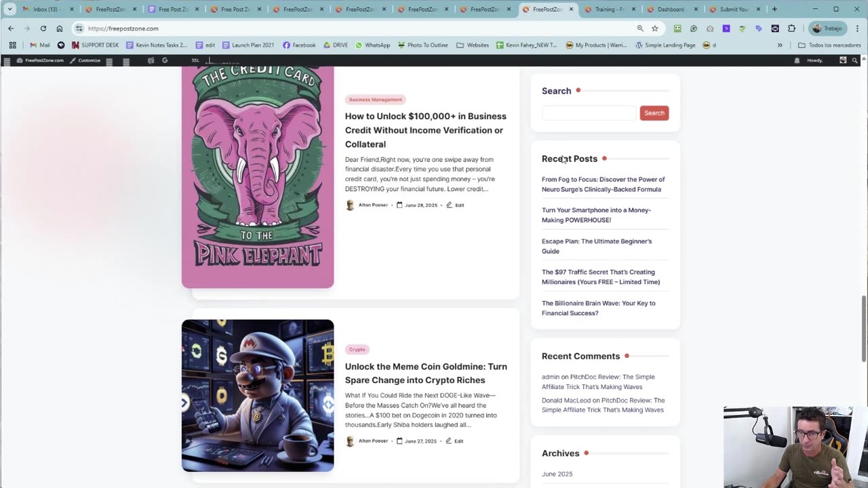Expand the tab search dropdown arrow

click(x=9, y=9)
